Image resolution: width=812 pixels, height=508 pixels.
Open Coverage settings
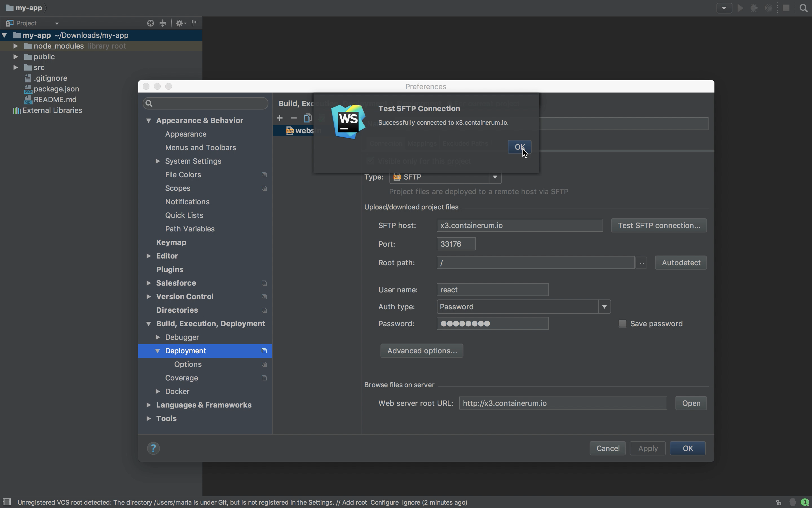point(182,378)
